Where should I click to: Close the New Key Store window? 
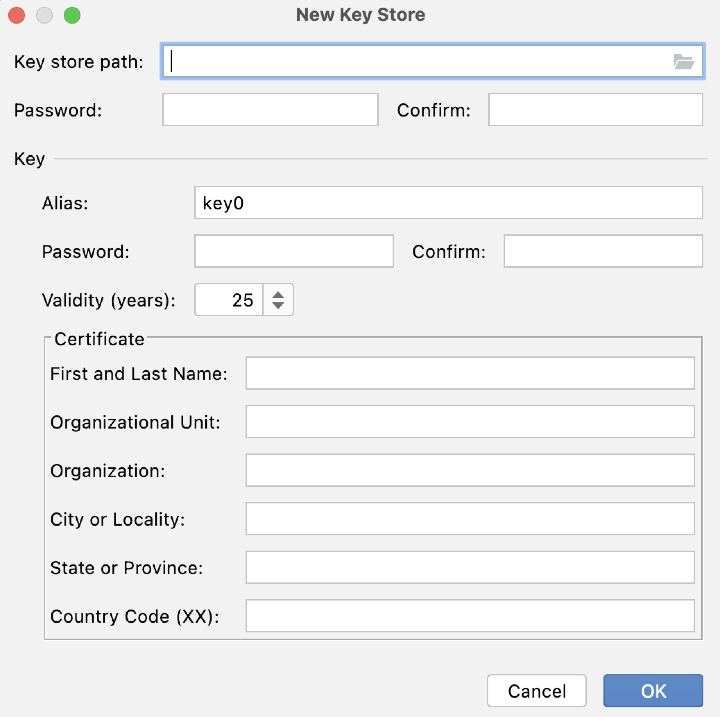coord(17,16)
